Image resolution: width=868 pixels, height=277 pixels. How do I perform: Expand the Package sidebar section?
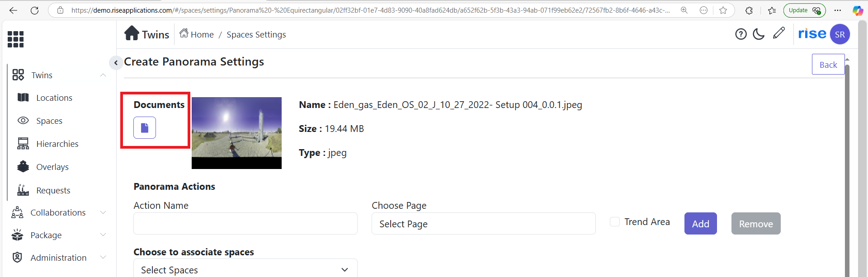tap(103, 235)
